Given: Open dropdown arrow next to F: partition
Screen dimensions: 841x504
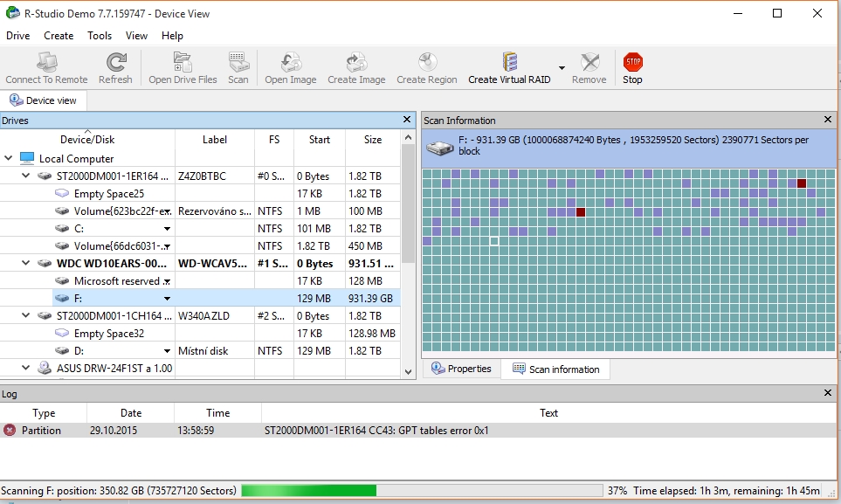Looking at the screenshot, I should tap(168, 299).
